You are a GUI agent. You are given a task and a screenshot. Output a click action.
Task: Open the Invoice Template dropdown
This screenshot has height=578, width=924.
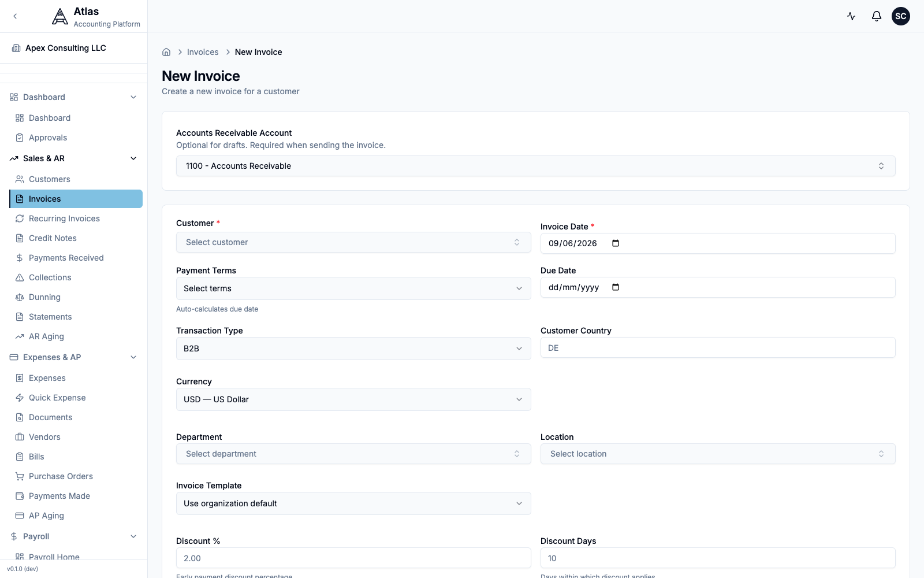(353, 503)
